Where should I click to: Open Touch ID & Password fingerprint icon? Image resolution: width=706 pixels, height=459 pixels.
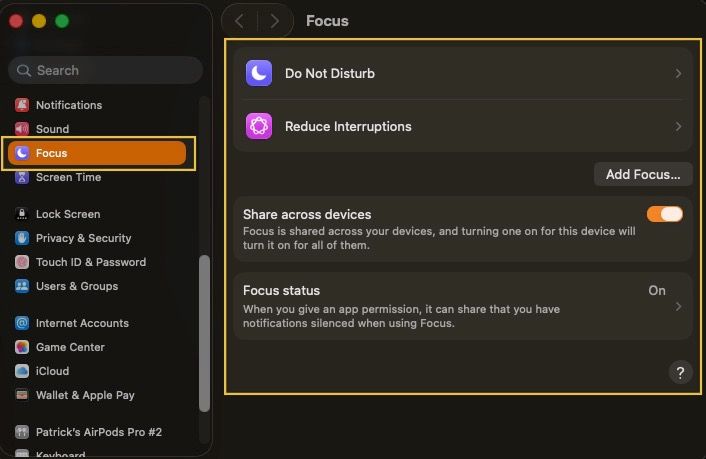click(22, 262)
